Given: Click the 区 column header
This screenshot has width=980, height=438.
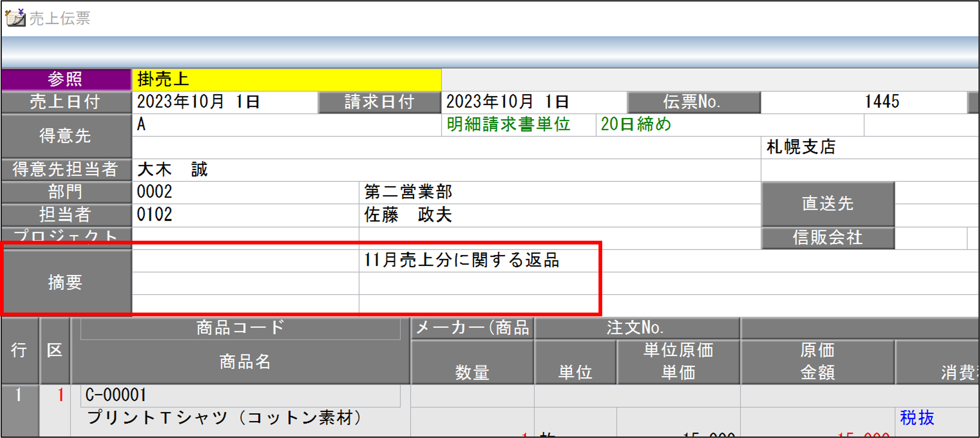Looking at the screenshot, I should click(55, 350).
